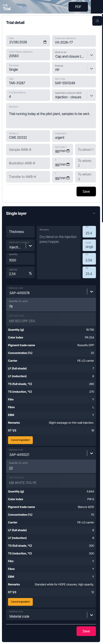This screenshot has width=103, height=644.
Task: Expand Application polymer detail dropdown in Trial detail
Action: (x=91, y=96)
